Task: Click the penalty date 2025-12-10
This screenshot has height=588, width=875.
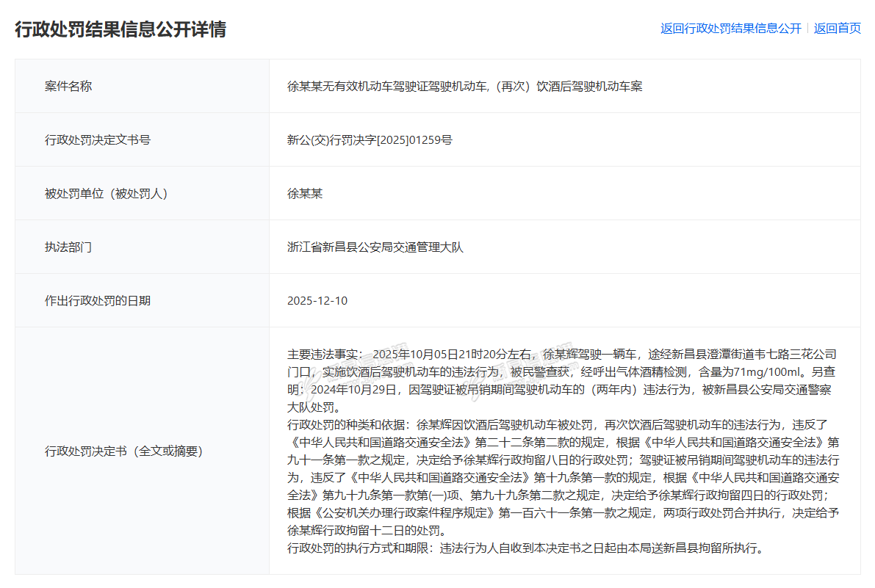Action: (x=317, y=301)
